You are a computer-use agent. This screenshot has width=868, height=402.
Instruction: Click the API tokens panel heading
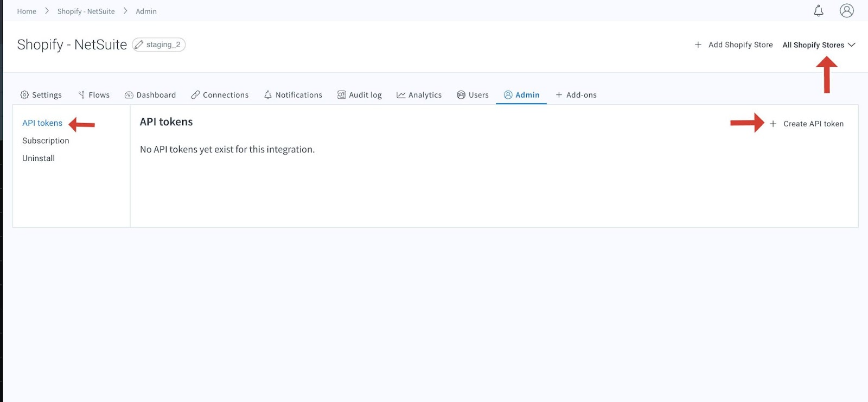(167, 122)
